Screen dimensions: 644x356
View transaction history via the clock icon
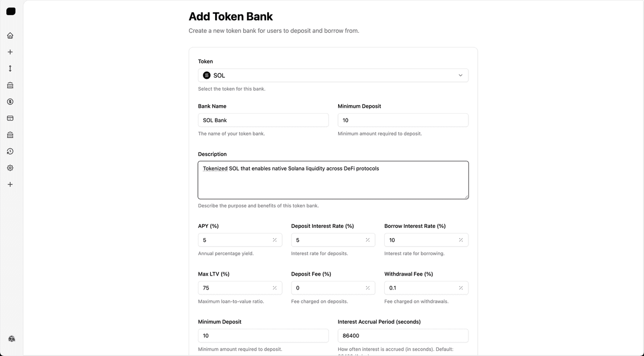10,151
